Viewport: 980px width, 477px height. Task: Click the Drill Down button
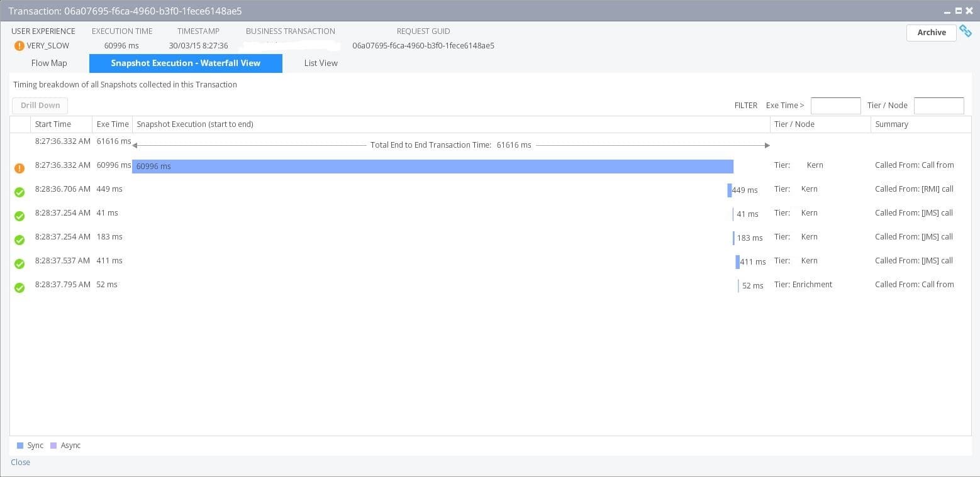(x=40, y=106)
